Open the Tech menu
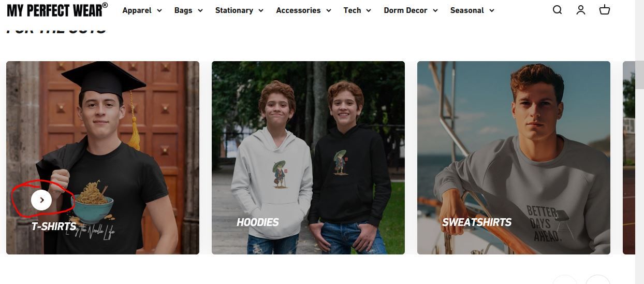This screenshot has height=284, width=644. [357, 10]
